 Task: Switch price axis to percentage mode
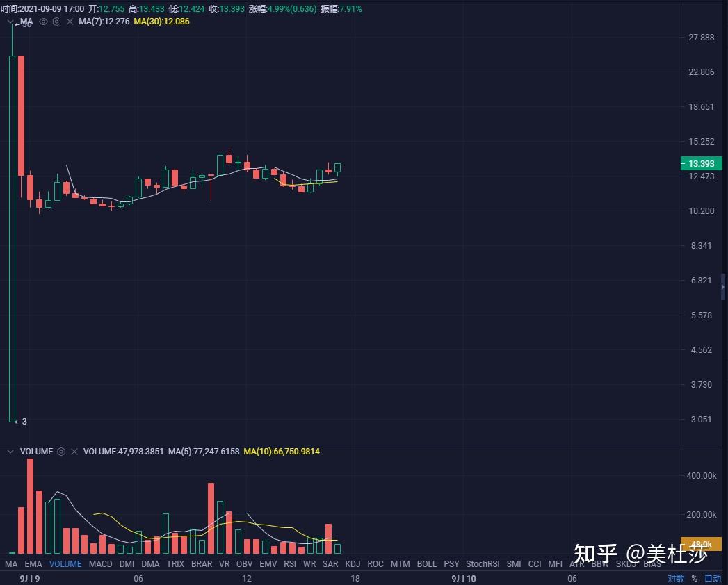tap(695, 578)
